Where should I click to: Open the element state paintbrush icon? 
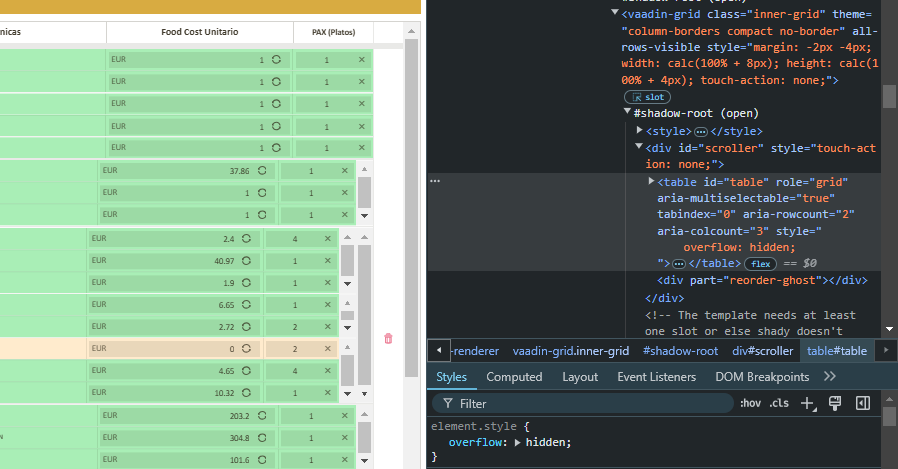pos(835,403)
